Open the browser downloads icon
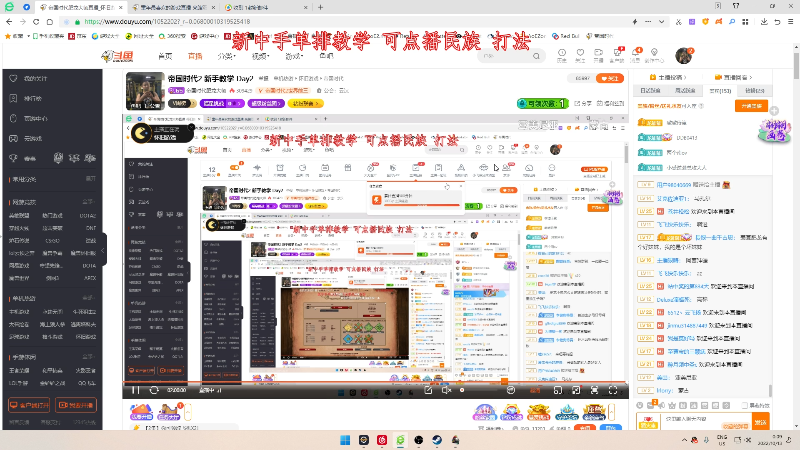This screenshot has height=450, width=800. (764, 21)
